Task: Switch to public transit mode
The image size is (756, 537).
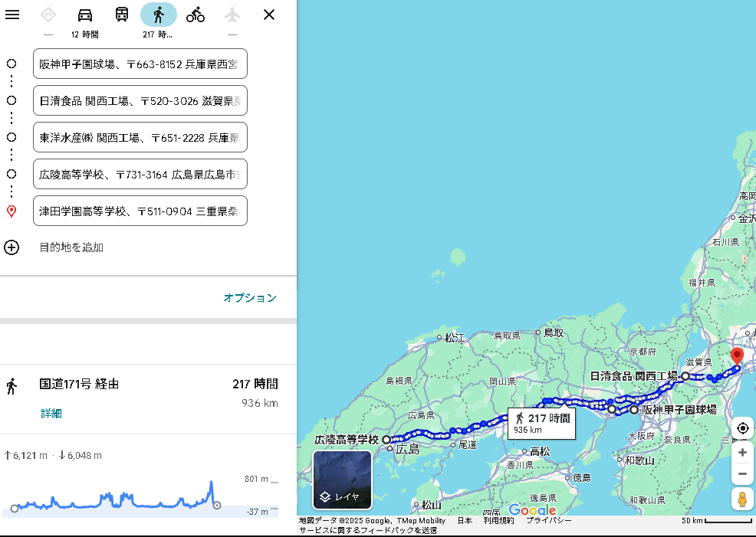Action: (x=121, y=15)
